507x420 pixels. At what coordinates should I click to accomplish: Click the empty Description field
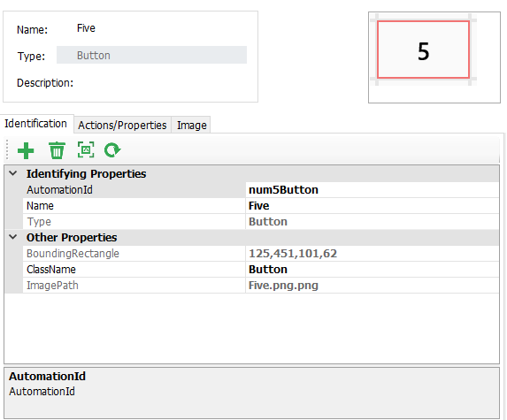[x=162, y=83]
